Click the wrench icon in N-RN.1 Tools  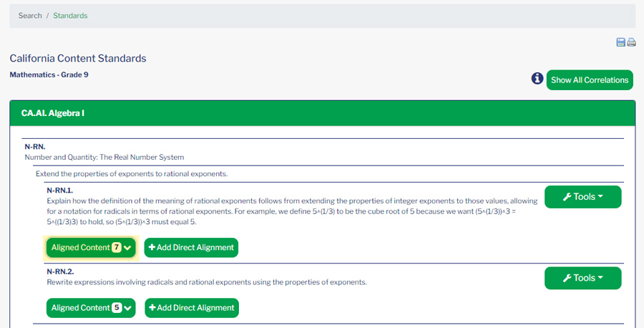567,197
